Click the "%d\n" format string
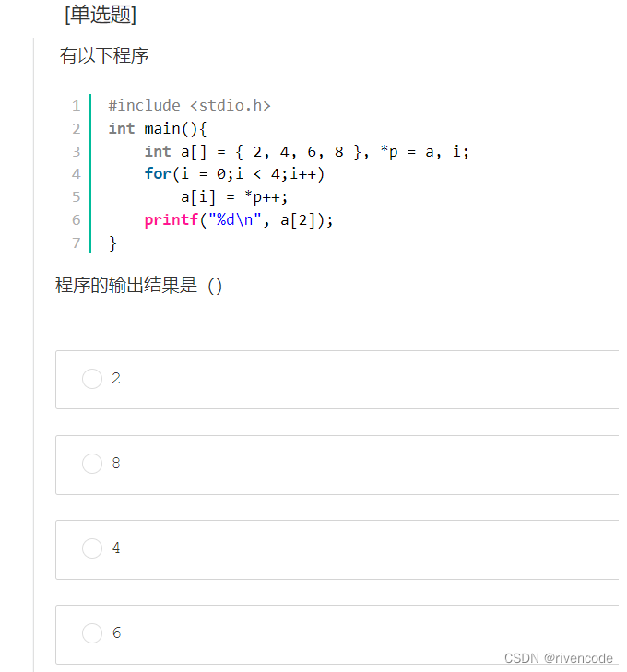 tap(235, 220)
